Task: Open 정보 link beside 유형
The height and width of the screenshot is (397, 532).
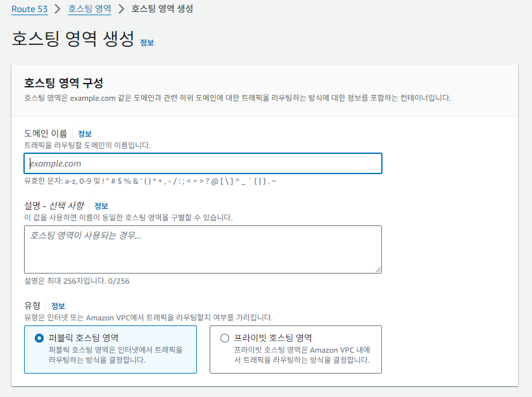Action: pos(58,306)
